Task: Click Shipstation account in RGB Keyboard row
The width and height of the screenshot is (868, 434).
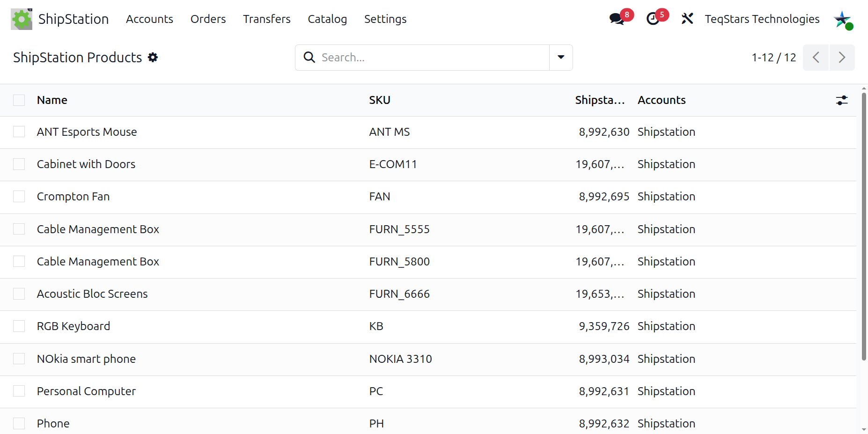Action: tap(666, 326)
